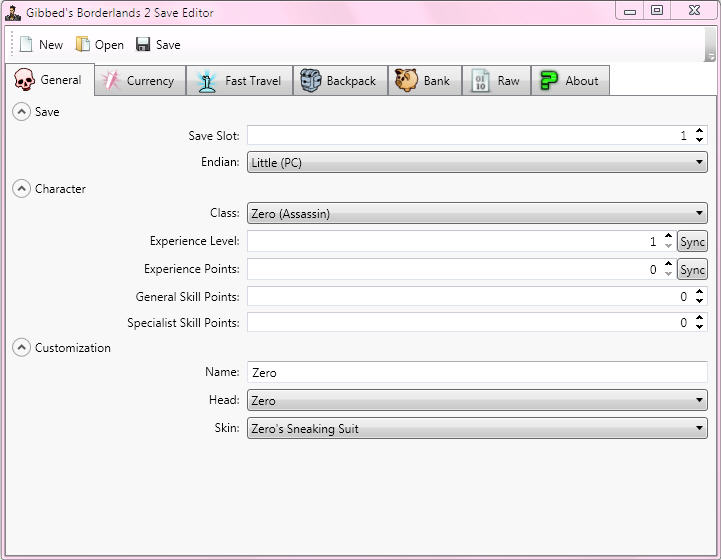Collapse the Character section
Image resolution: width=721 pixels, height=560 pixels.
pyautogui.click(x=21, y=189)
